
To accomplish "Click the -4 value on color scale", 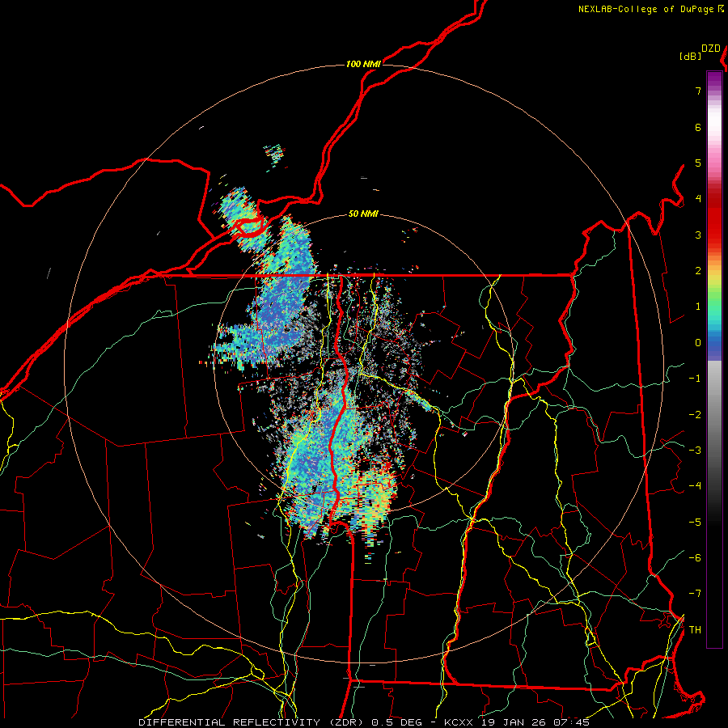I will 695,486.
